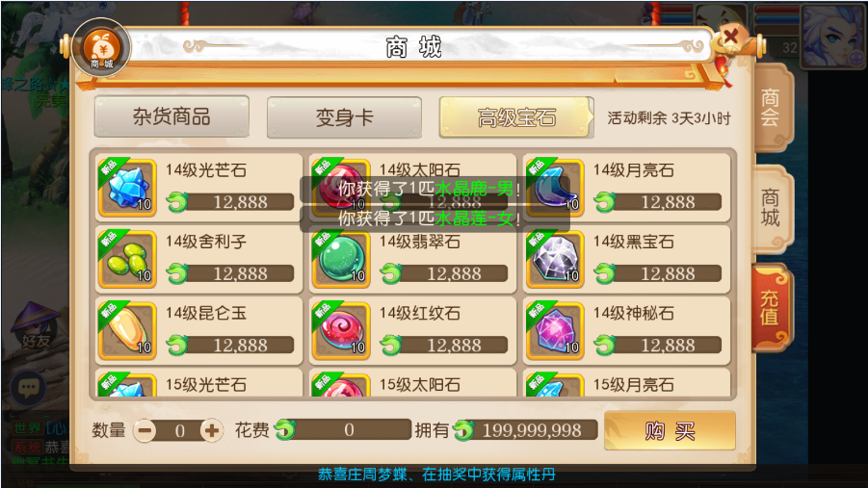Select the 14级光芒石 blue crystal icon
Image resolution: width=868 pixels, height=488 pixels.
click(x=128, y=188)
